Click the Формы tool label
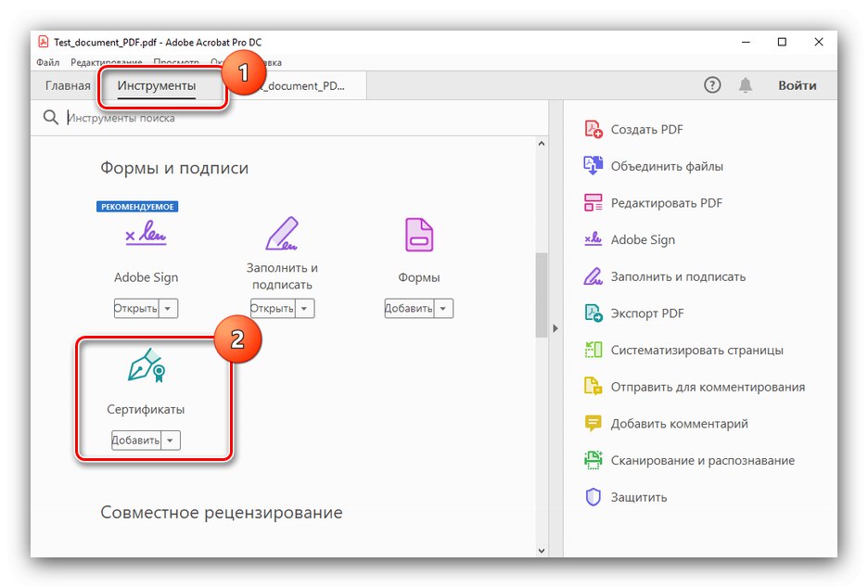 tap(419, 277)
